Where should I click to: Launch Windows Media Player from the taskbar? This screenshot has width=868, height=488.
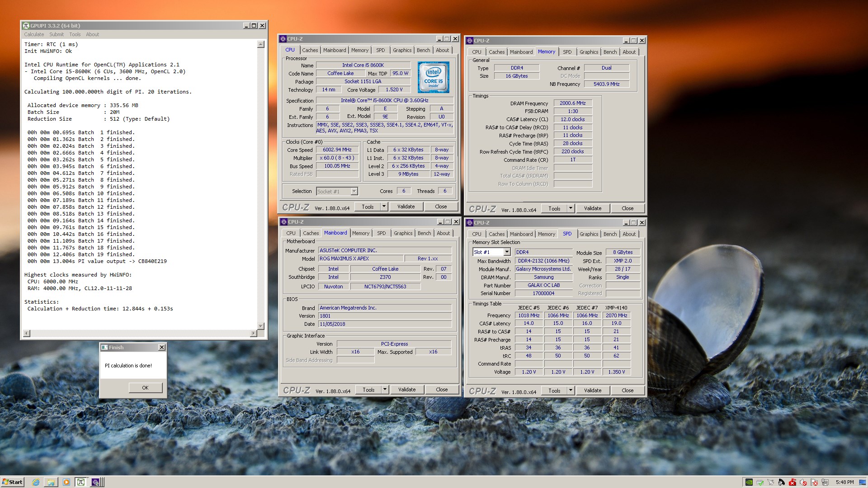(x=66, y=482)
